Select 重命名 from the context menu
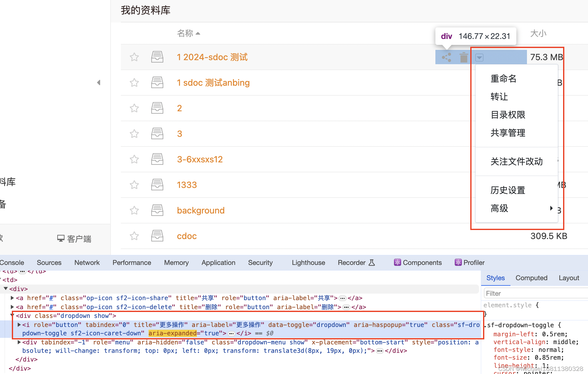588x374 pixels. click(503, 79)
